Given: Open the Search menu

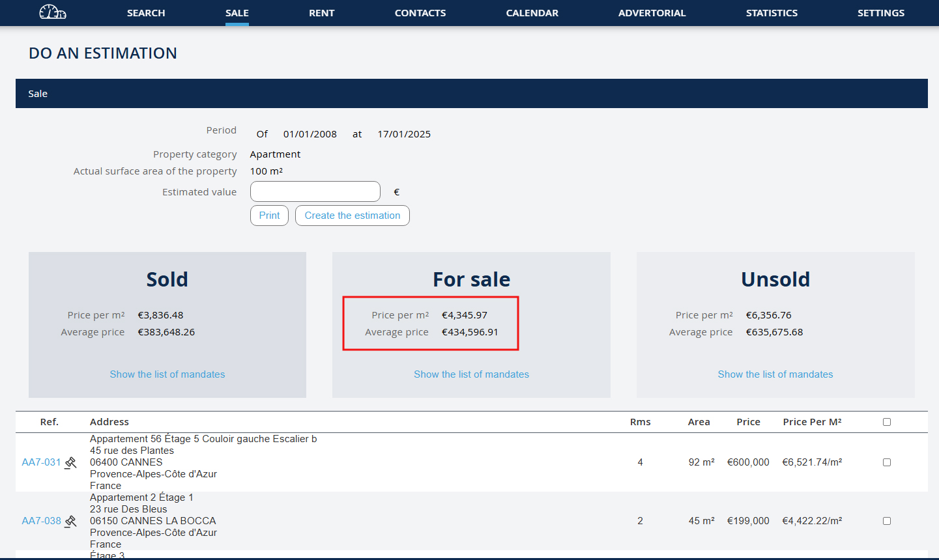Looking at the screenshot, I should (x=146, y=13).
